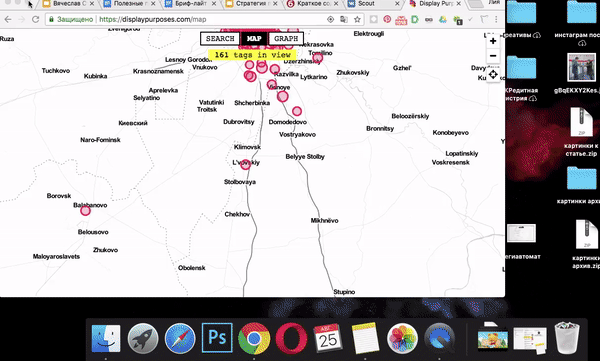Open Photos app in the Dock
This screenshot has height=361, width=600.
pos(402,338)
